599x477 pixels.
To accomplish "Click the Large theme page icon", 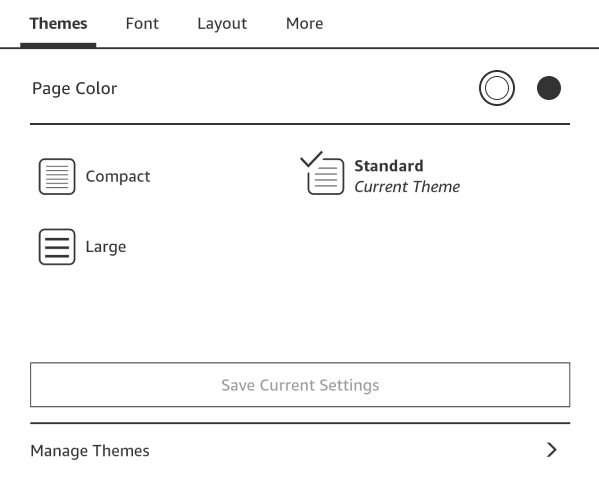I will click(57, 247).
